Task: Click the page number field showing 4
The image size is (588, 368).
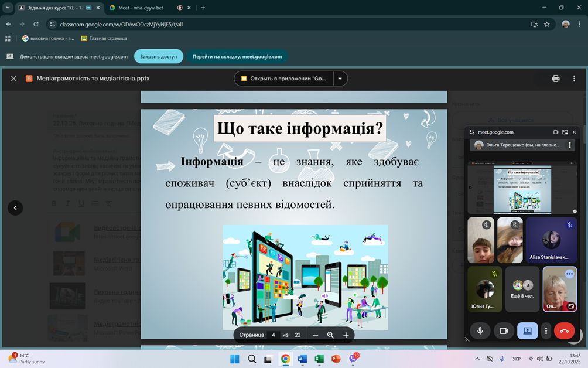Action: click(x=273, y=335)
